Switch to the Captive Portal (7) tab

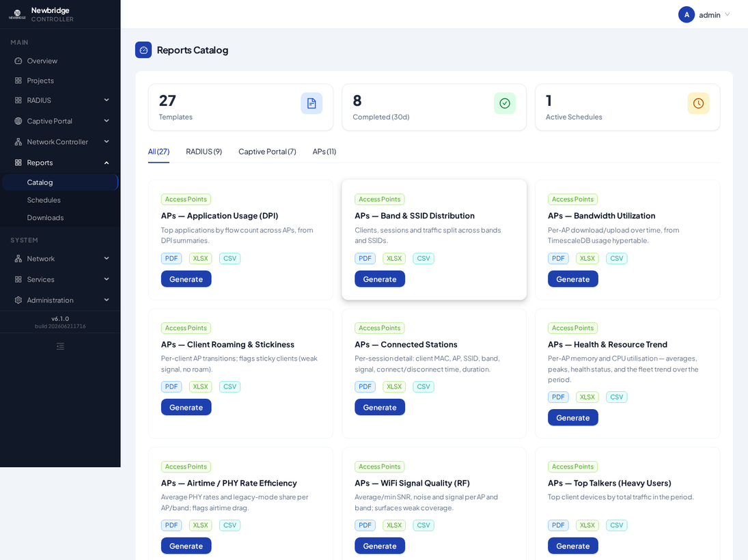point(267,152)
